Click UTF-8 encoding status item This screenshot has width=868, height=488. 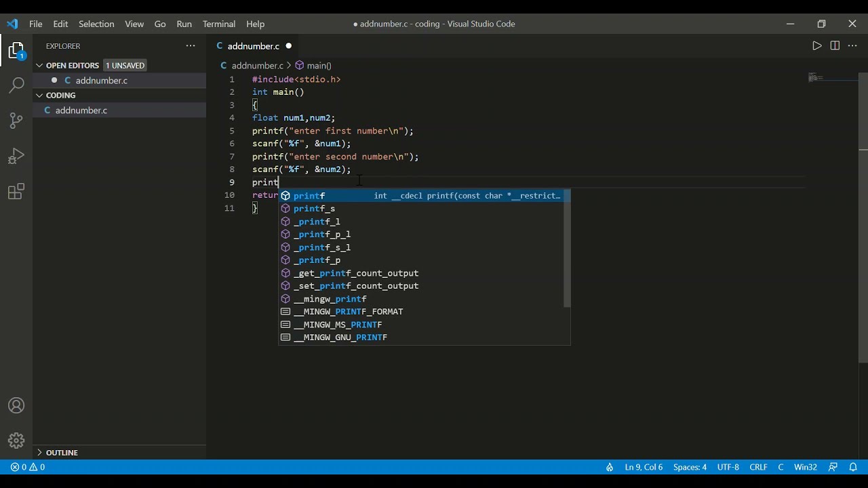(x=728, y=467)
